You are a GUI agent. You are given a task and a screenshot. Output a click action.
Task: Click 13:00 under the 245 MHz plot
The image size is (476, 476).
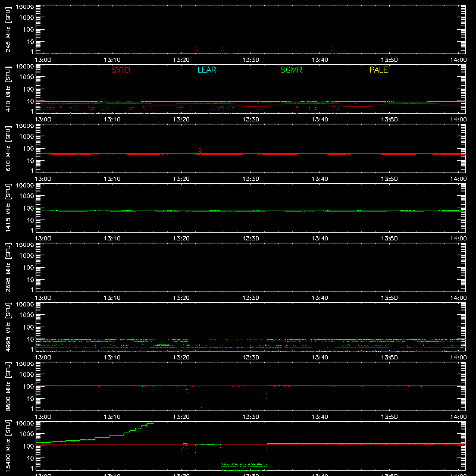pyautogui.click(x=43, y=60)
